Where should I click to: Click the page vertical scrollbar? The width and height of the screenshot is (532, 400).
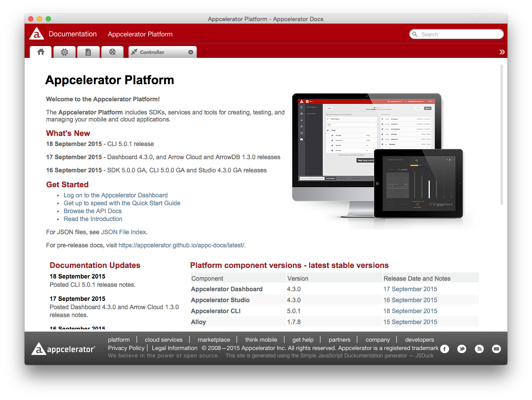pos(502,134)
